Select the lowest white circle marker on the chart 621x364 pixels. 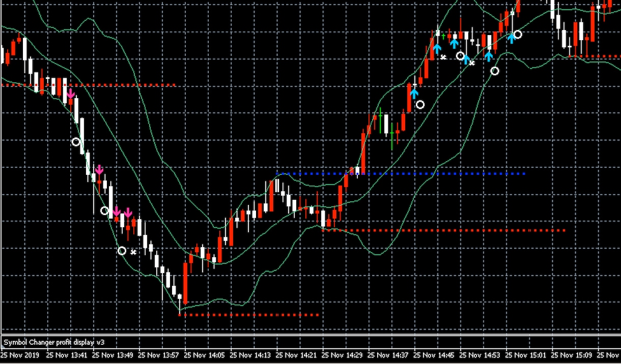(122, 251)
